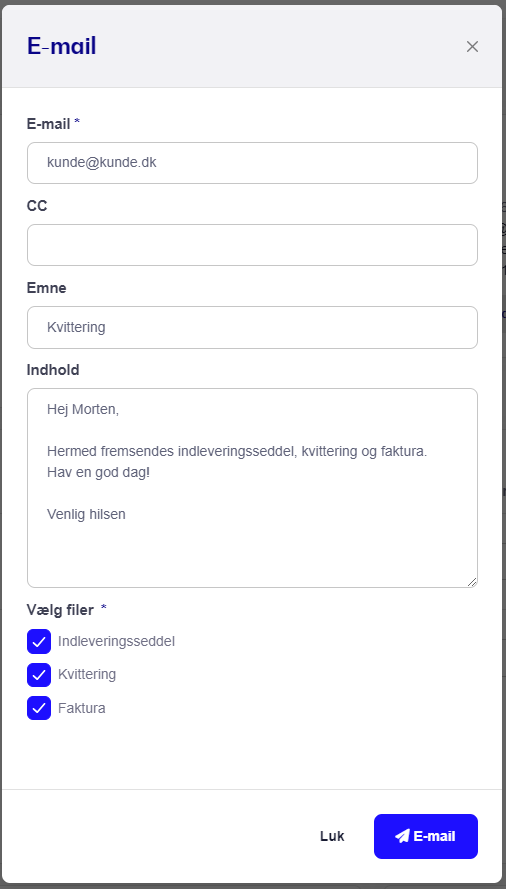The width and height of the screenshot is (506, 889).
Task: Click the Indleveringsseddel label text
Action: (x=116, y=641)
